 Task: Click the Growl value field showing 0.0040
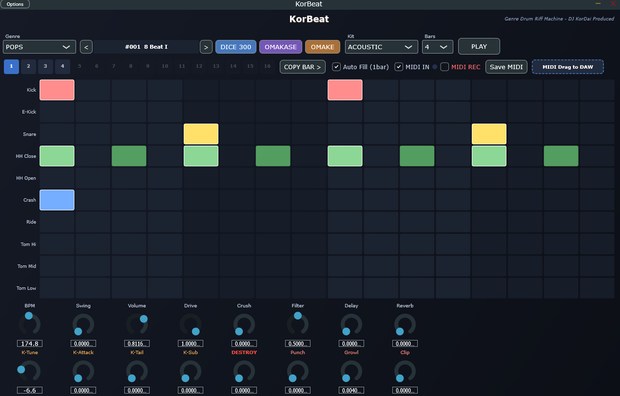point(351,390)
